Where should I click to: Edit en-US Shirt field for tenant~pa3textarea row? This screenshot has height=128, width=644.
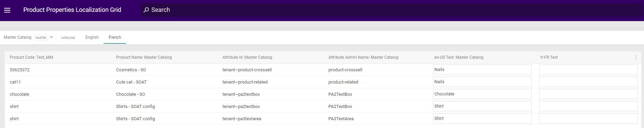point(482,118)
